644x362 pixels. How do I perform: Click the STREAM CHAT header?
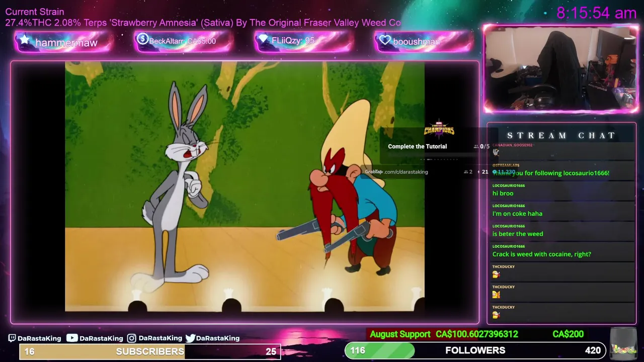(x=561, y=135)
